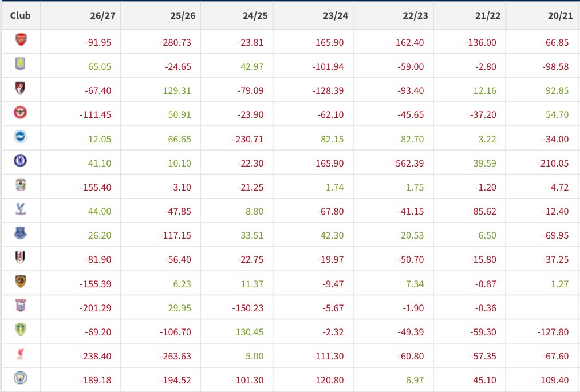Click Arsenal's 21/22 value -136.00
Screen dimensions: 580x392
[480, 42]
